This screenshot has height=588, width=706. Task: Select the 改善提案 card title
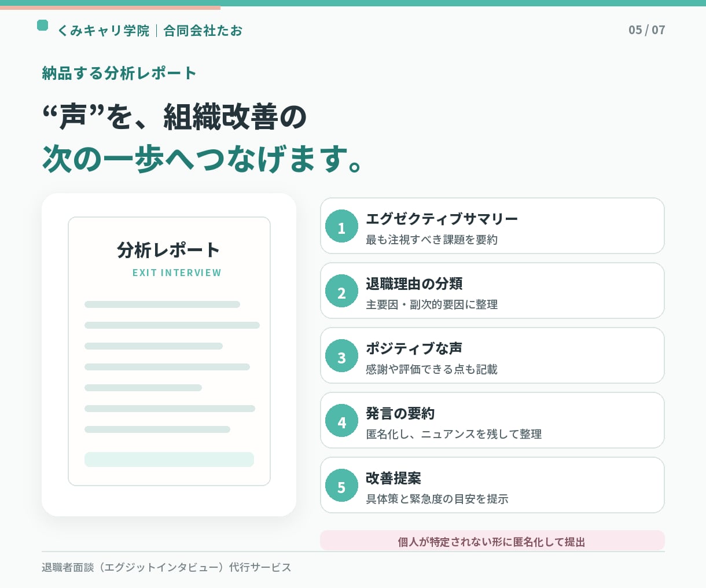tap(394, 478)
